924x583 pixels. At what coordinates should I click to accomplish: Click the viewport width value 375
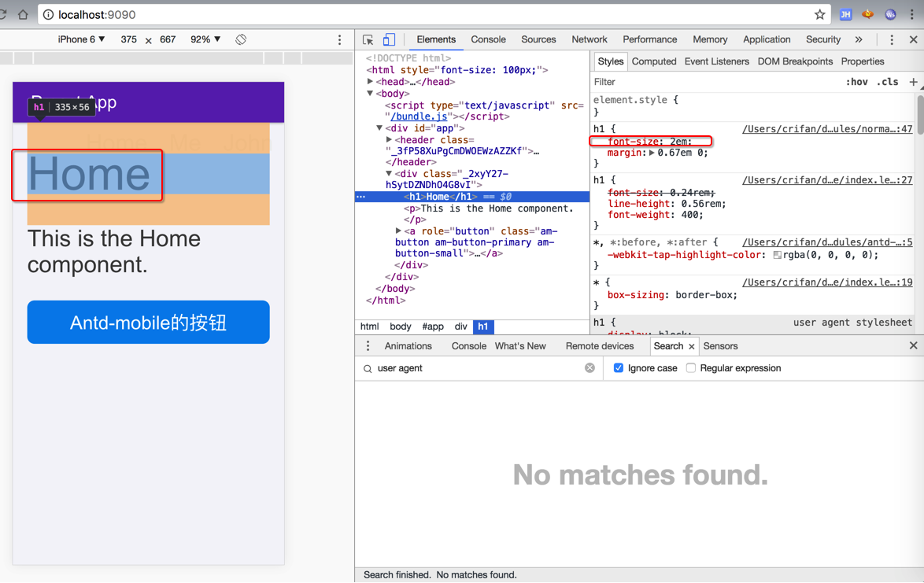[x=128, y=39]
